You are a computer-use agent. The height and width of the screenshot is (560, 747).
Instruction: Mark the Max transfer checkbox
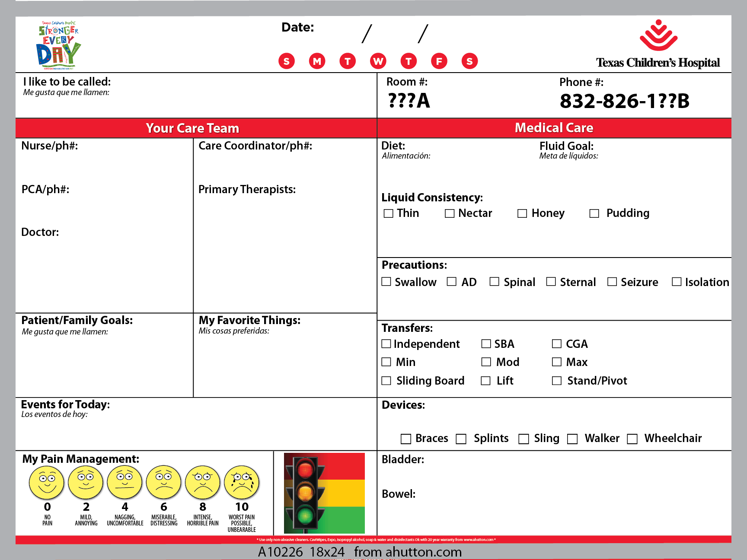point(557,362)
